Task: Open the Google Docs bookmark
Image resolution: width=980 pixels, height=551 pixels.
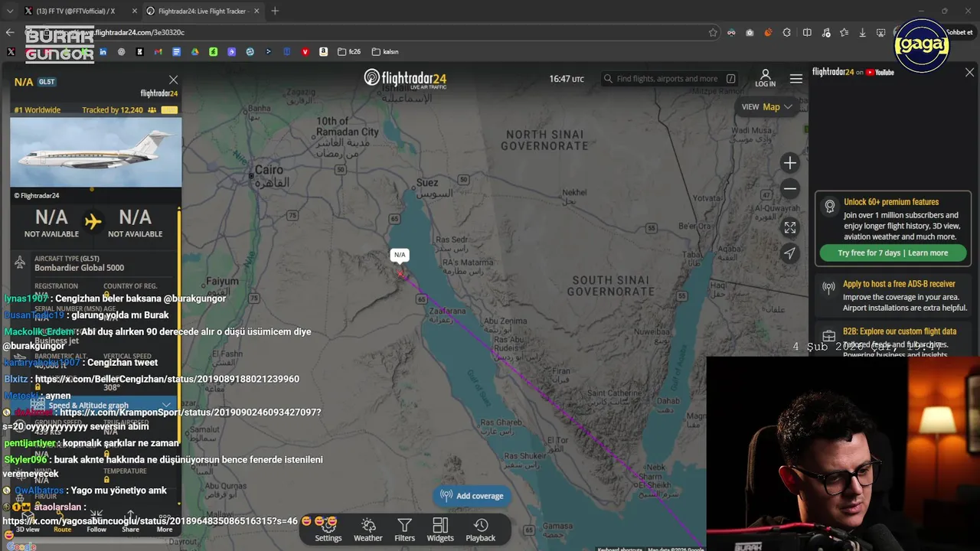Action: pos(176,52)
